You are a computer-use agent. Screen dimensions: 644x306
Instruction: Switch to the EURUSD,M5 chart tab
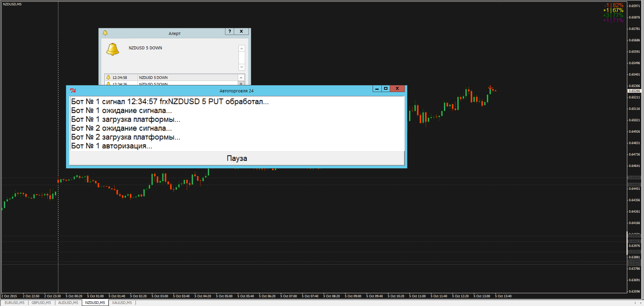pos(14,303)
